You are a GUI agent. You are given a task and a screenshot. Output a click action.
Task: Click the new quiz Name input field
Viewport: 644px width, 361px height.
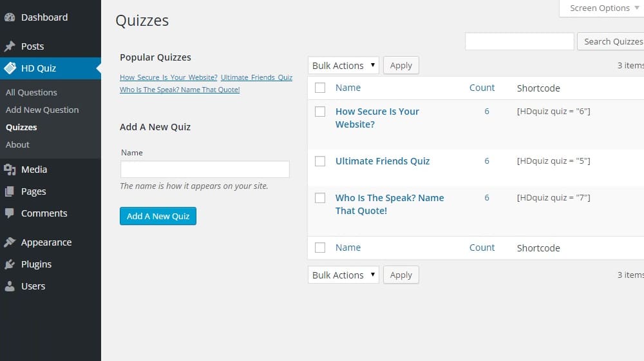click(x=205, y=170)
